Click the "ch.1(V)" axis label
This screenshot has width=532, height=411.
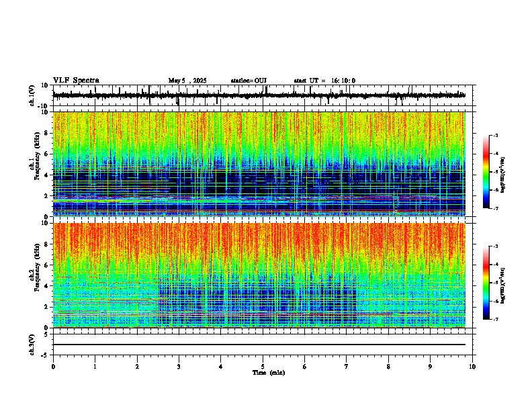[32, 95]
